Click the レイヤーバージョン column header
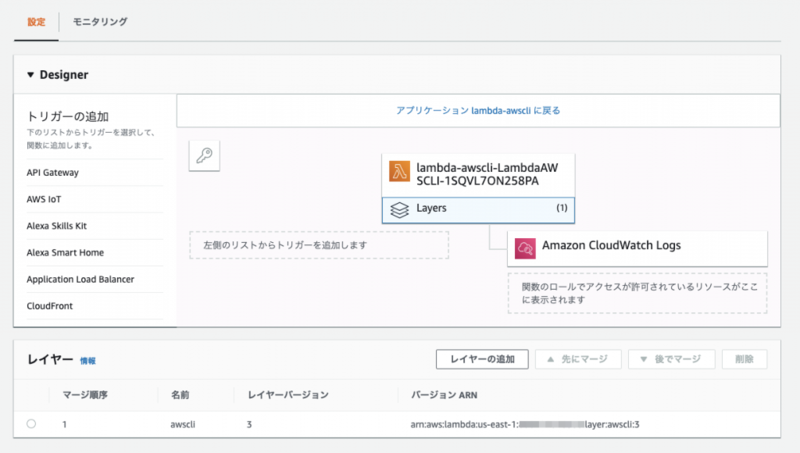Image resolution: width=800 pixels, height=453 pixels. (x=288, y=395)
